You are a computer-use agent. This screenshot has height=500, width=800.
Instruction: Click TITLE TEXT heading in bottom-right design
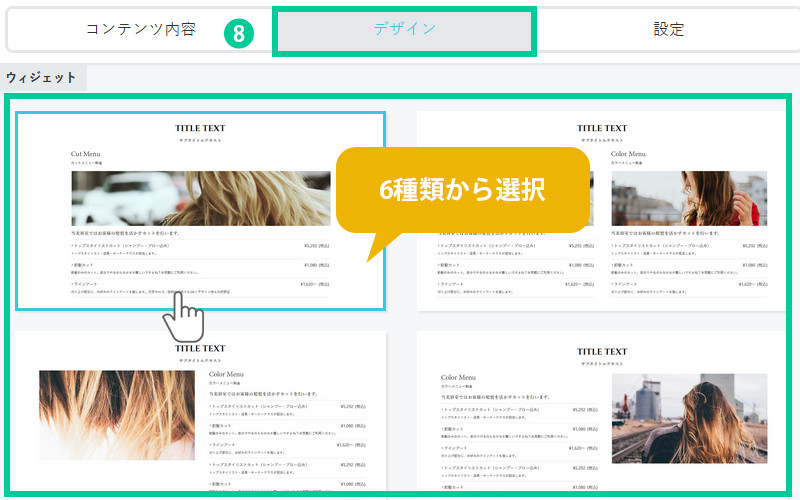(x=602, y=352)
